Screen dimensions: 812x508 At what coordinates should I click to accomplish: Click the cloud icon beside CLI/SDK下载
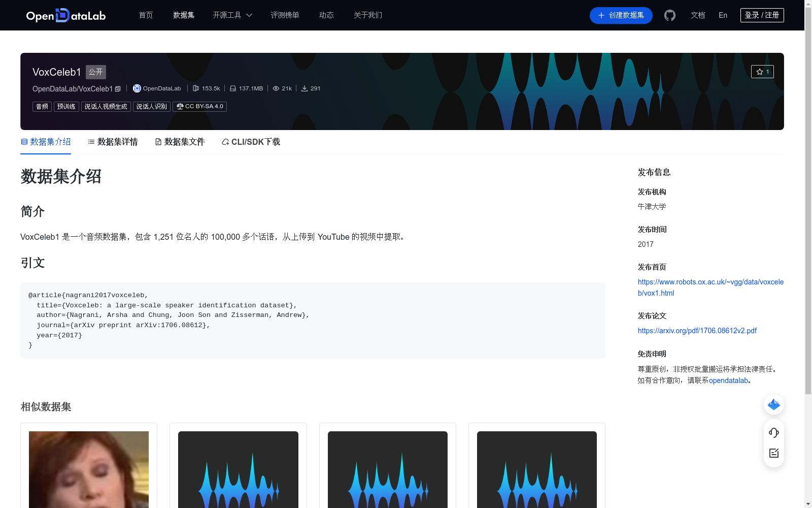click(x=225, y=142)
